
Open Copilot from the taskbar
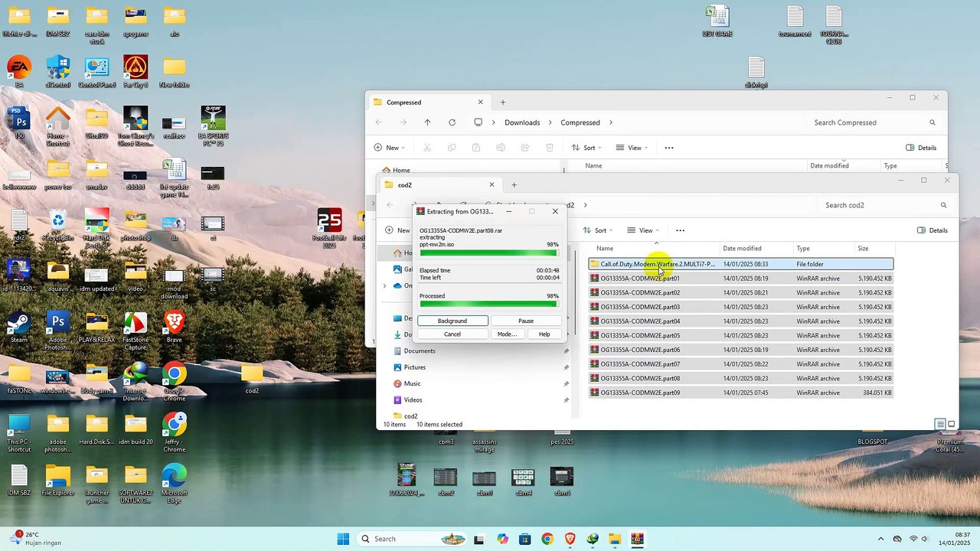click(x=502, y=539)
